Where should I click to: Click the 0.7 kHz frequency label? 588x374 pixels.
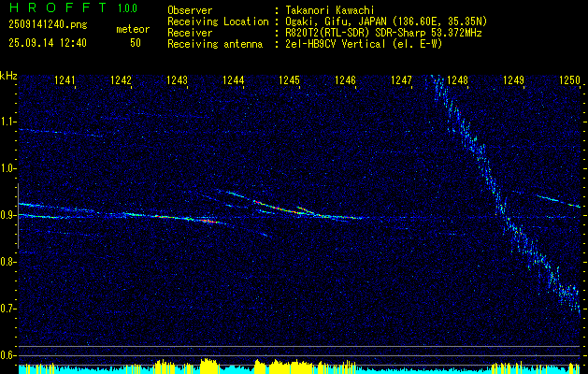pyautogui.click(x=7, y=309)
